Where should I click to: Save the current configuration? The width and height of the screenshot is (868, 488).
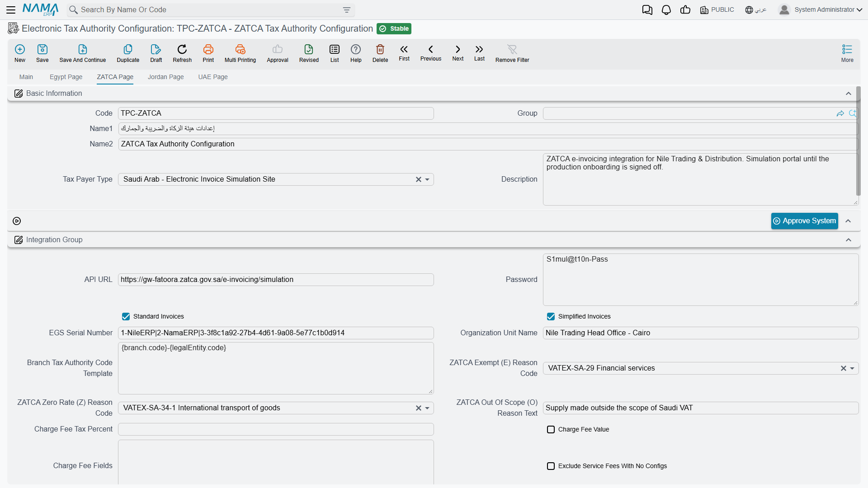pyautogui.click(x=42, y=53)
